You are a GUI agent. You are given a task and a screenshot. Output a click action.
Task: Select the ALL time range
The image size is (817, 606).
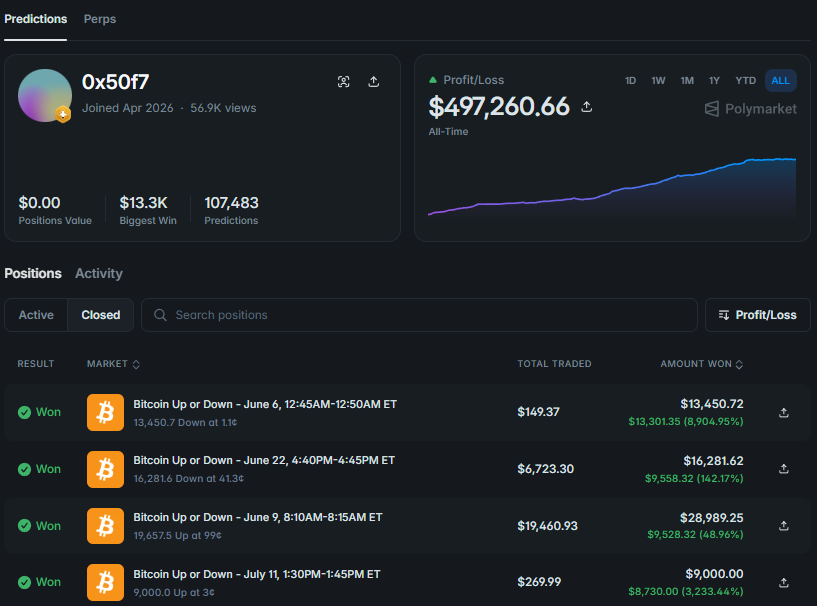pyautogui.click(x=780, y=81)
